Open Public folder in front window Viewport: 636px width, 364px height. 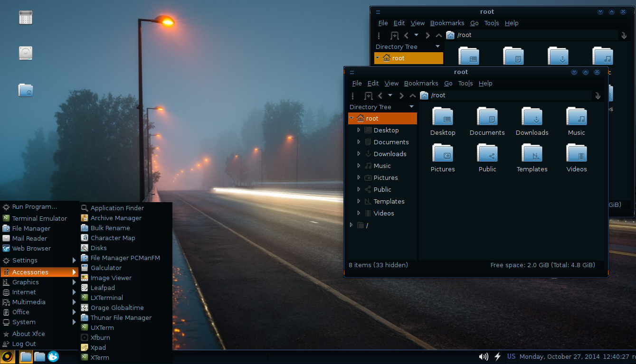[x=487, y=158]
